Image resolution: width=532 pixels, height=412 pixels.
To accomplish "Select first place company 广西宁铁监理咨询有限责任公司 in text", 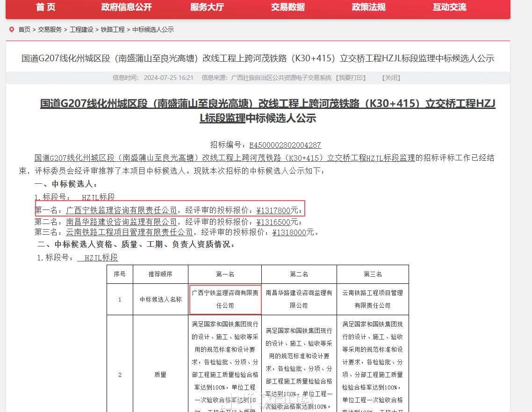I will tap(122, 210).
